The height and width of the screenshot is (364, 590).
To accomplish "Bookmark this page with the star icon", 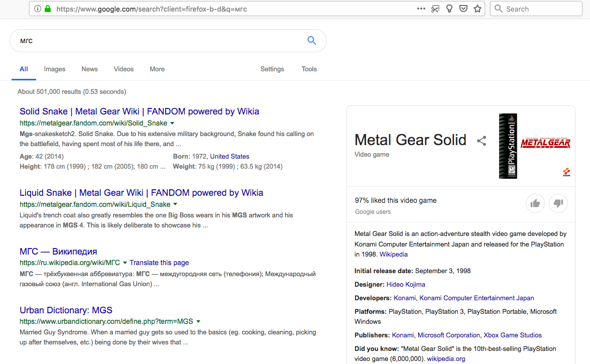I will click(478, 9).
